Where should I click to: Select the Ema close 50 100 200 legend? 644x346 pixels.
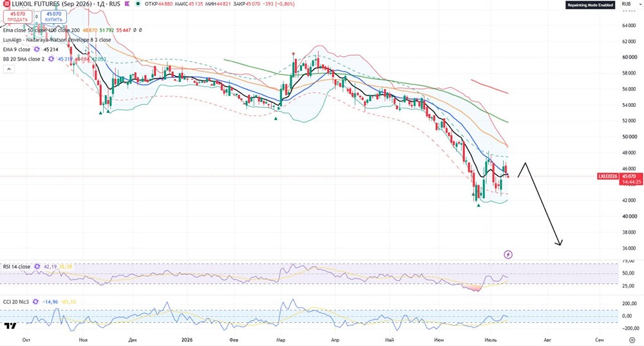click(41, 30)
